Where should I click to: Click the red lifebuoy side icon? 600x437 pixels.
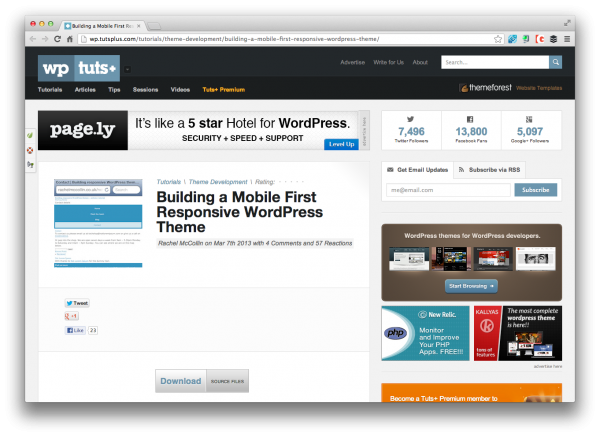30,150
